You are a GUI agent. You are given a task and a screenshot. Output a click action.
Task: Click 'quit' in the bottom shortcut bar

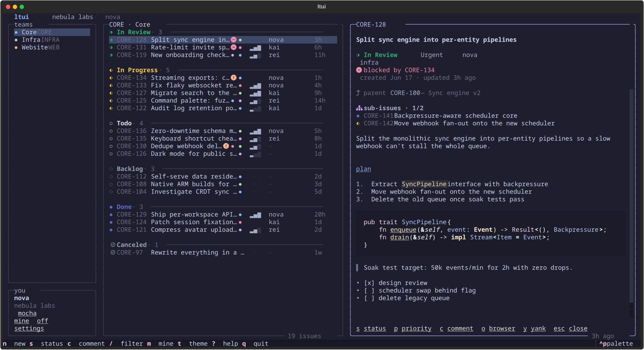tap(261, 344)
